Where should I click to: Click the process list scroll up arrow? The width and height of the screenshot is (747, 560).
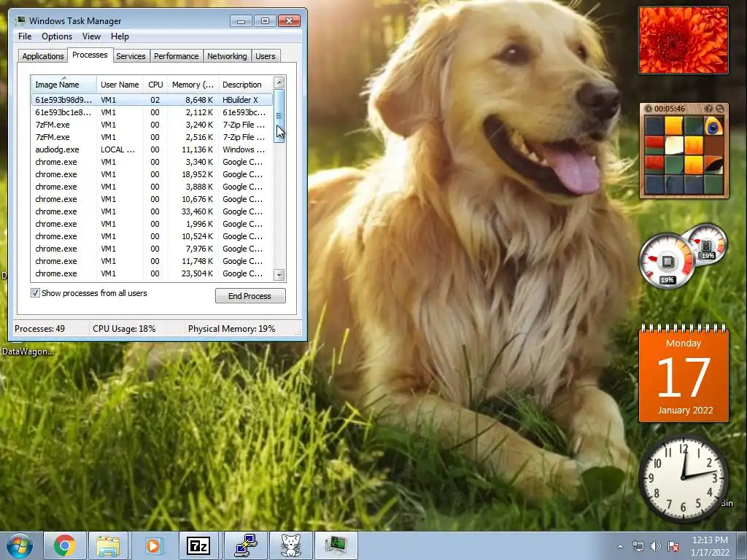(279, 82)
